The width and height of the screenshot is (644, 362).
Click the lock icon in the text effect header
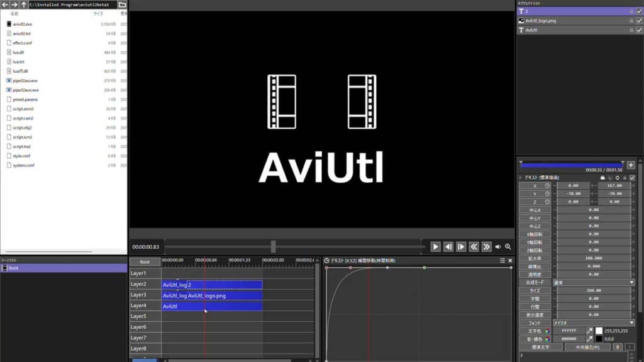click(x=625, y=178)
